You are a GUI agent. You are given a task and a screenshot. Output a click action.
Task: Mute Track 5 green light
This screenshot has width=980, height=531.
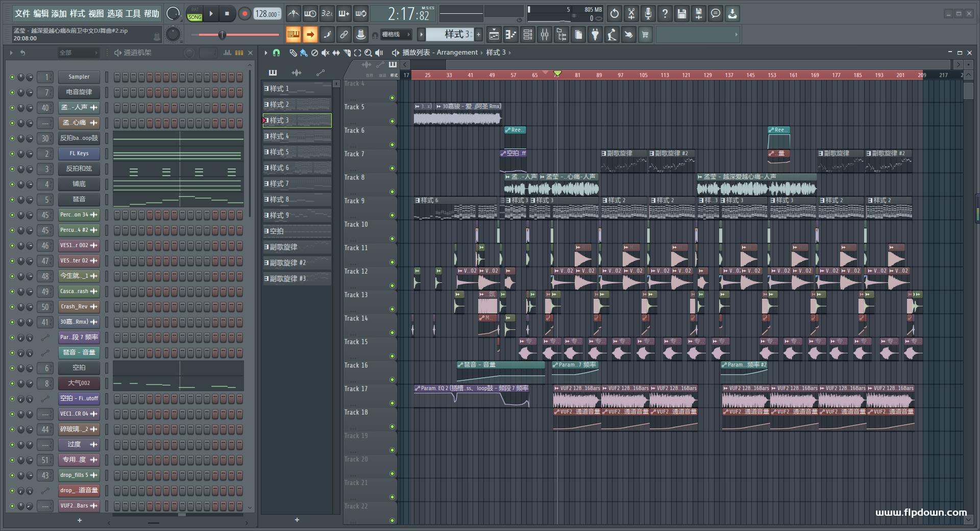(x=392, y=121)
